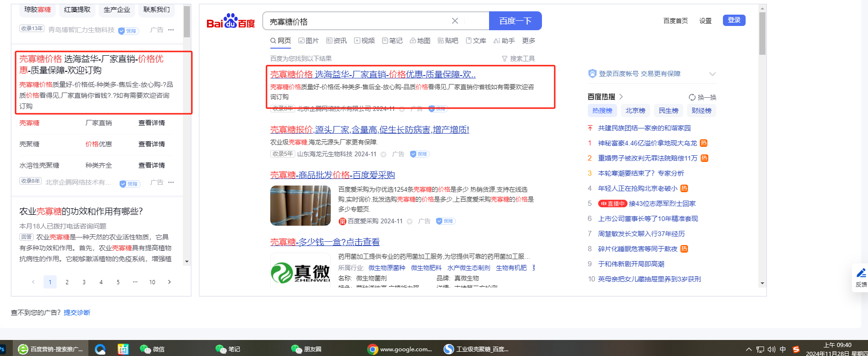Open hot search 本轮寒潮要结束了?专家分析
This screenshot has height=356, width=868.
point(641,173)
